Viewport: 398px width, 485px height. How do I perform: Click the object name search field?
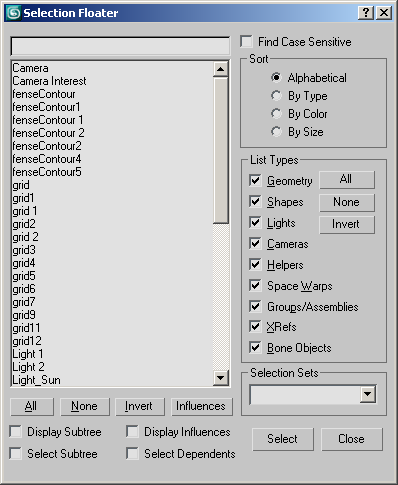coord(120,46)
